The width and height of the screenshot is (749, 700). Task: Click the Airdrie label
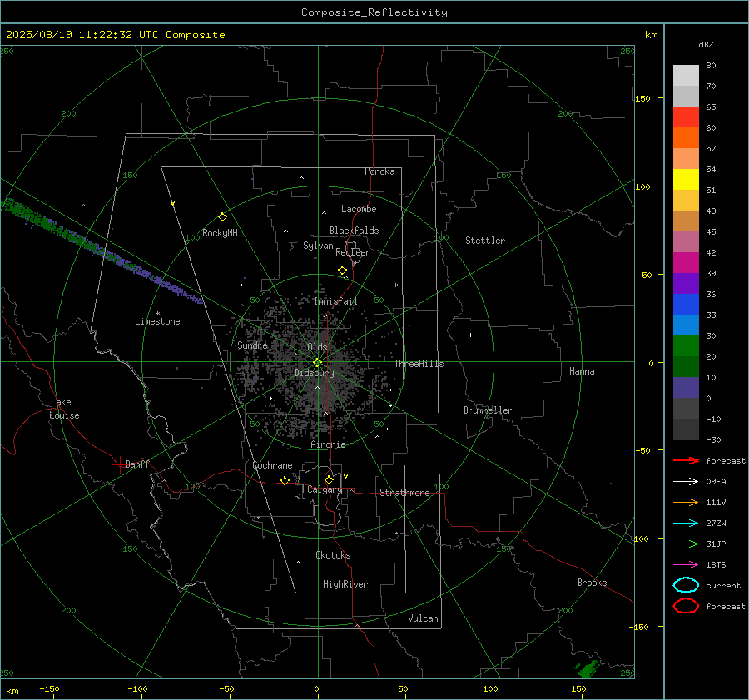(x=328, y=444)
